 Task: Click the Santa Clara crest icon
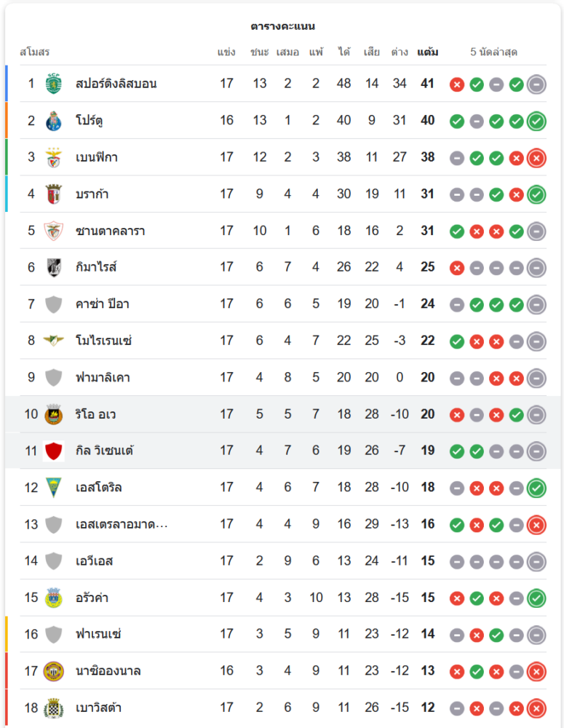pyautogui.click(x=54, y=231)
